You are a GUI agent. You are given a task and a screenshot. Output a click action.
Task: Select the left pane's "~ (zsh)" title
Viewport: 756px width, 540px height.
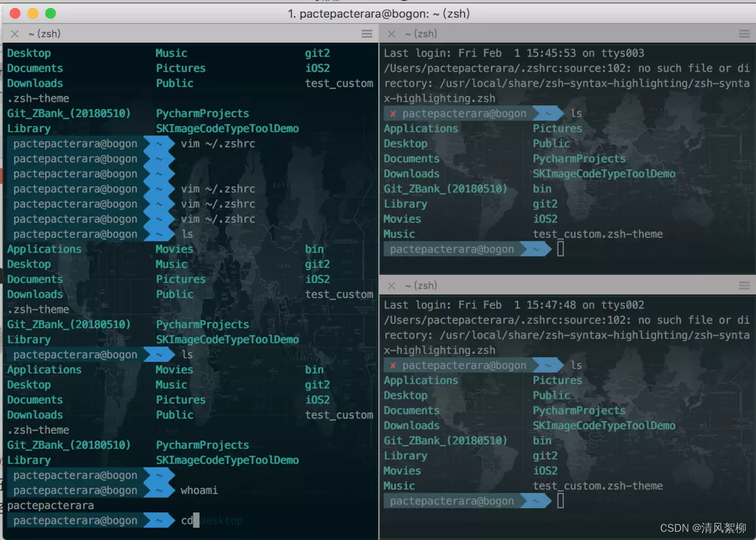coord(44,33)
